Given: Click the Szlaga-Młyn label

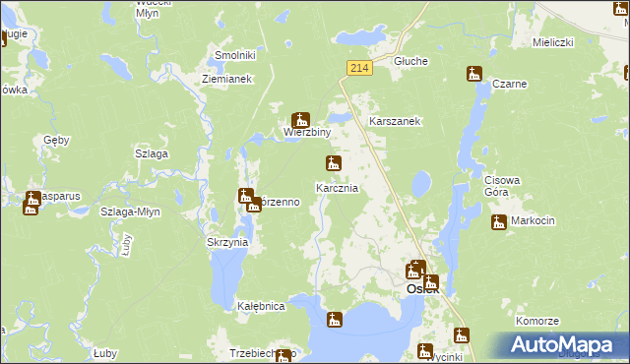Looking at the screenshot, I should [130, 212].
